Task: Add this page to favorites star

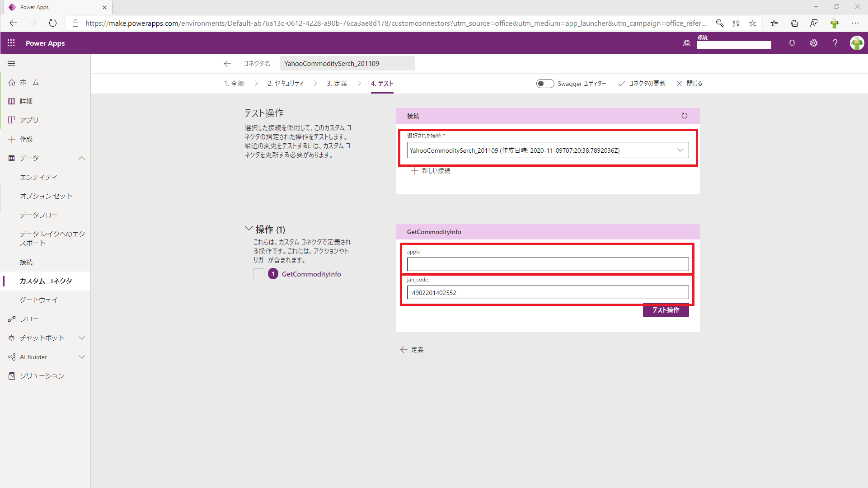Action: coord(752,23)
